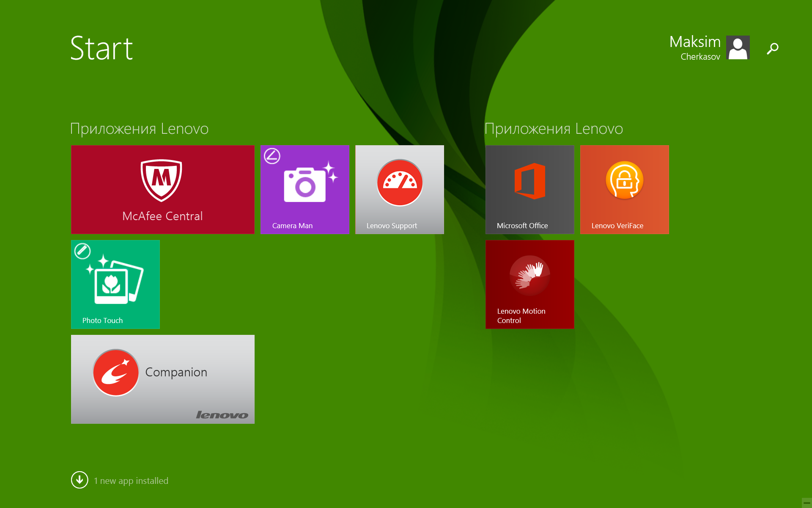Select the left 'Приложения Lenovo' group title
Image resolution: width=812 pixels, height=508 pixels.
(139, 129)
